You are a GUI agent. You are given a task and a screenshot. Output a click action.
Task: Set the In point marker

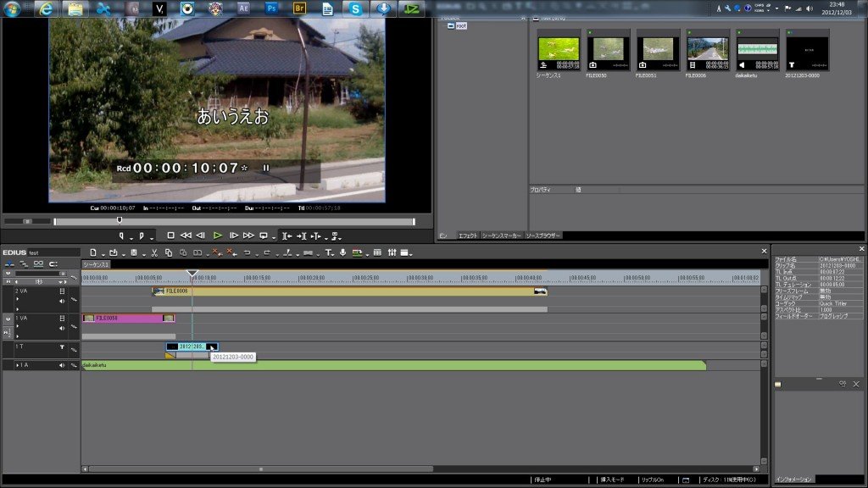tap(122, 236)
